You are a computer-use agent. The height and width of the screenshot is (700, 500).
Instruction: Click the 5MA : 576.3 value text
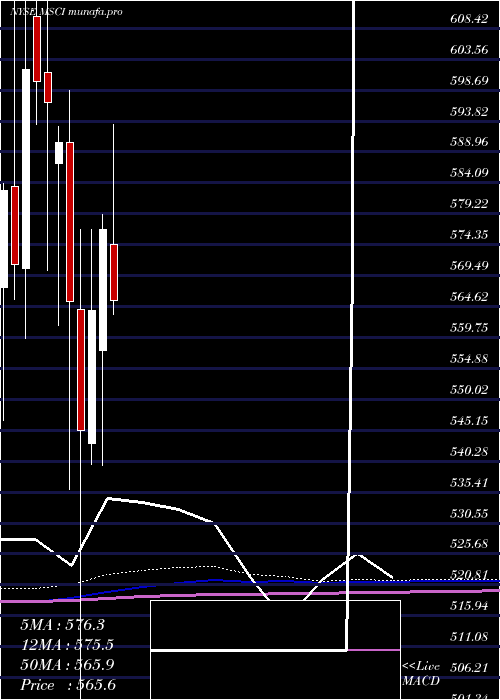point(62,625)
